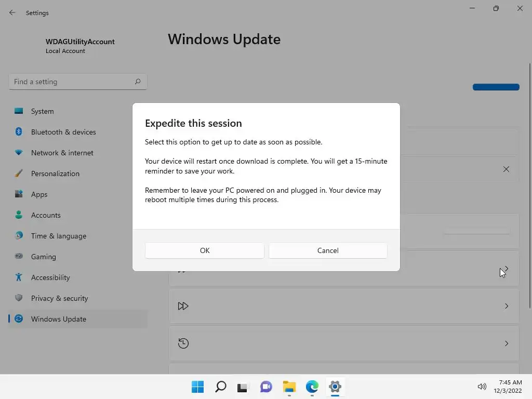Click the search magnifier in Find a setting
The image size is (532, 399).
coord(137,82)
